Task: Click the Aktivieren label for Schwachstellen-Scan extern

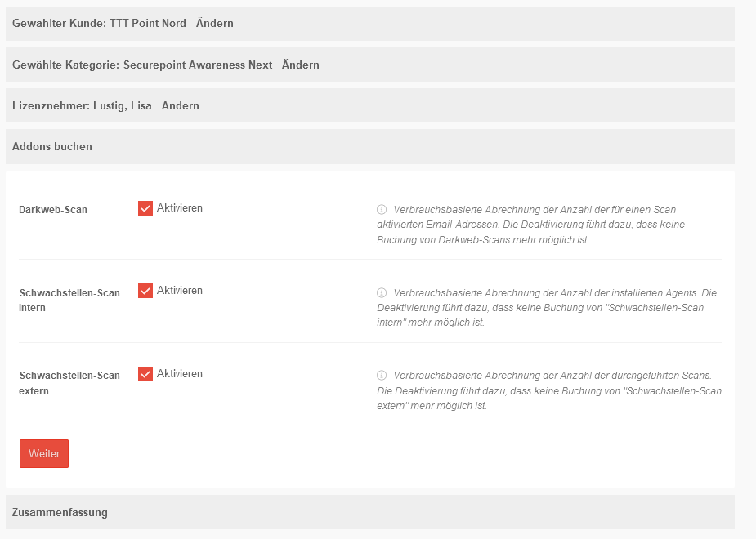Action: pos(180,374)
